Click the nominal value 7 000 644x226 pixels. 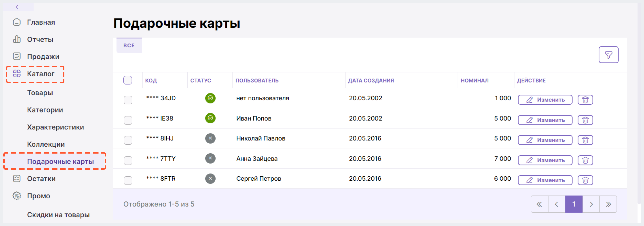click(502, 158)
